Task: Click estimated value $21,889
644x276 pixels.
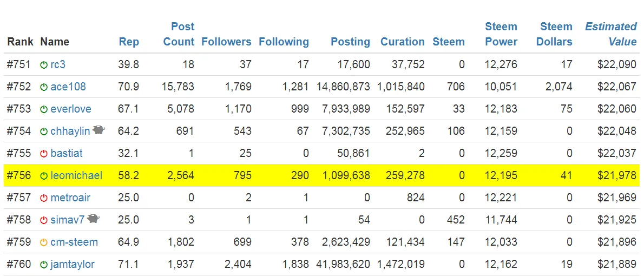Action: (x=617, y=265)
